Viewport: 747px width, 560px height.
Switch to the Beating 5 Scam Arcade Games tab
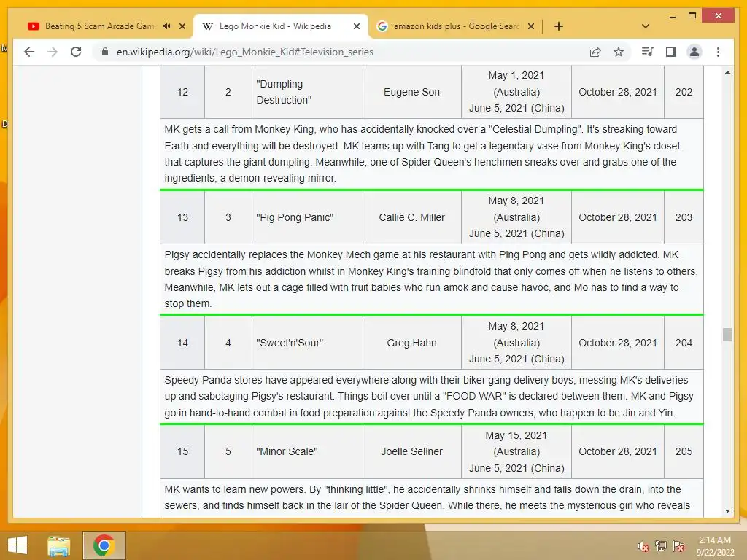point(100,26)
